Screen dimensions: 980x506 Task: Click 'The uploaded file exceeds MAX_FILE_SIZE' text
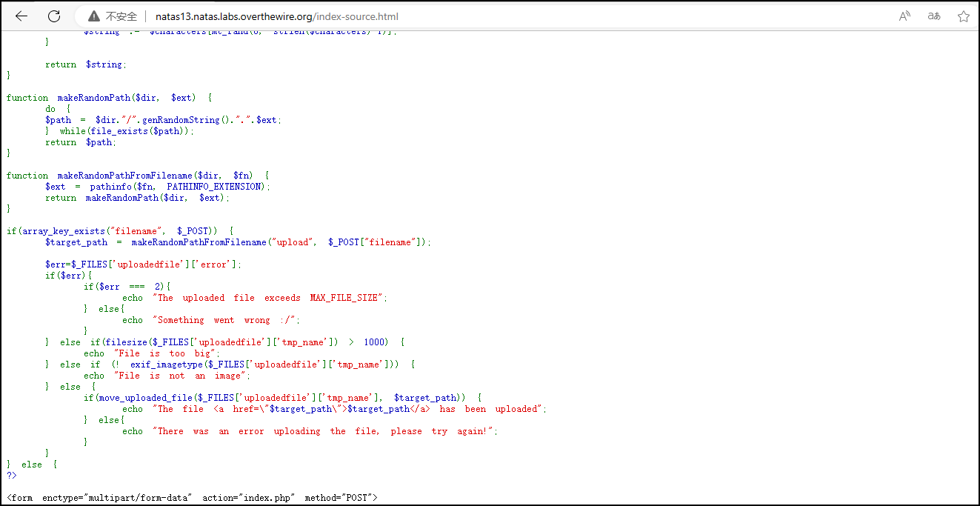tap(270, 298)
